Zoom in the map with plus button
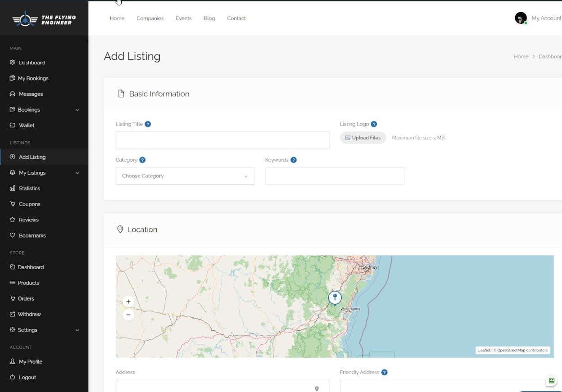Image resolution: width=562 pixels, height=392 pixels. 128,302
